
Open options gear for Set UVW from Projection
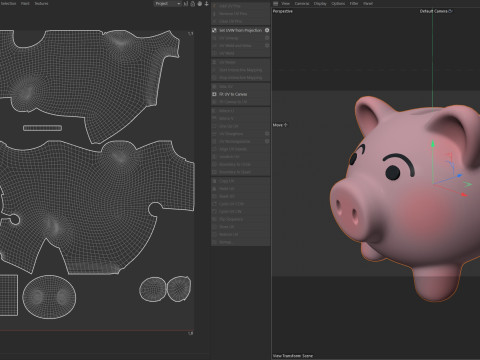point(267,30)
